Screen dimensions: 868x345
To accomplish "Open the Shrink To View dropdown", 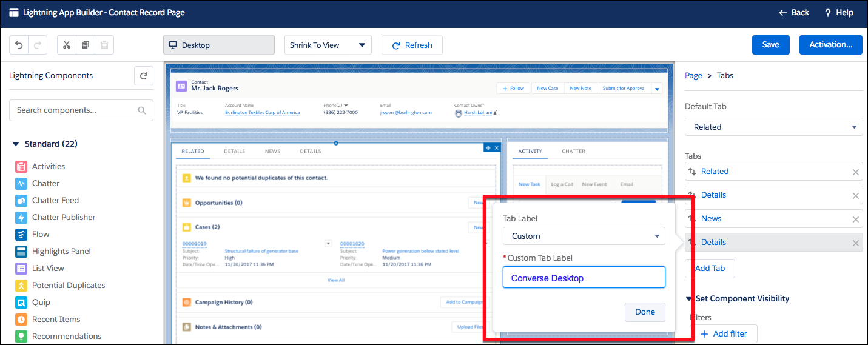I will click(x=328, y=45).
